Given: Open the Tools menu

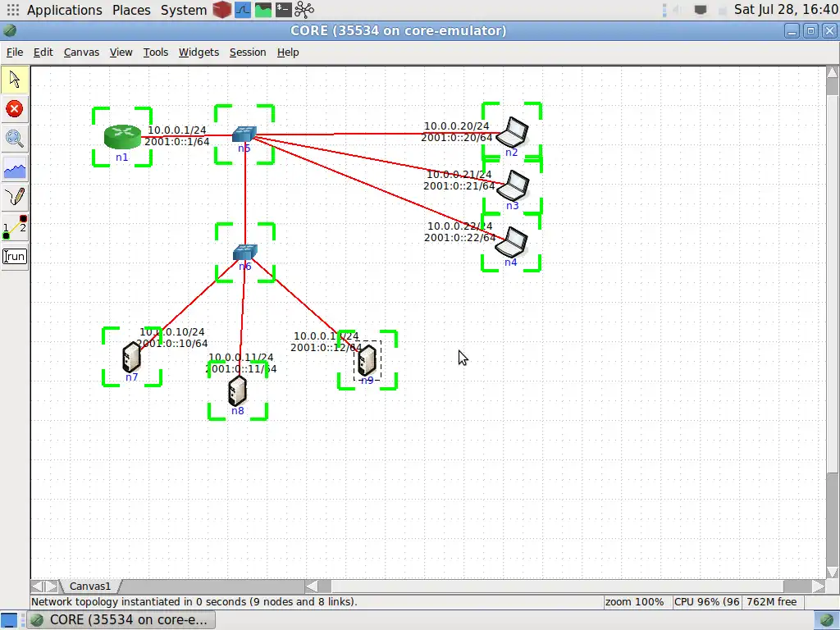Looking at the screenshot, I should tap(155, 52).
